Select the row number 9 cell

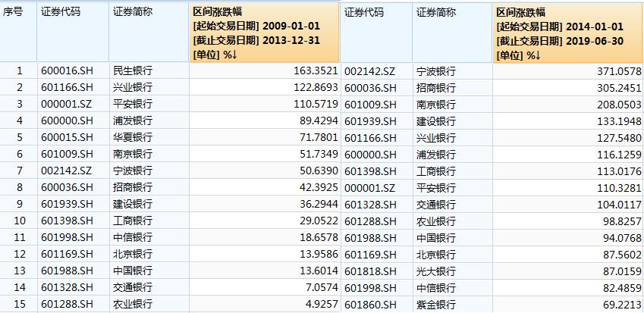[19, 204]
